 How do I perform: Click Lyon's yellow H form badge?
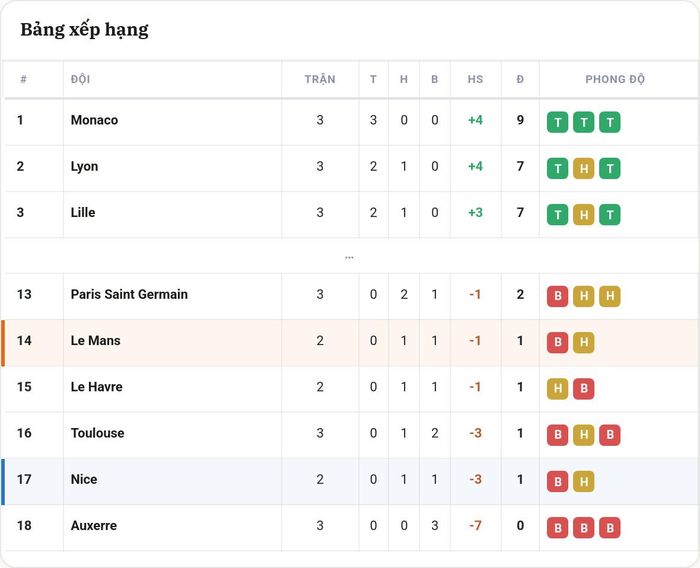pyautogui.click(x=583, y=168)
